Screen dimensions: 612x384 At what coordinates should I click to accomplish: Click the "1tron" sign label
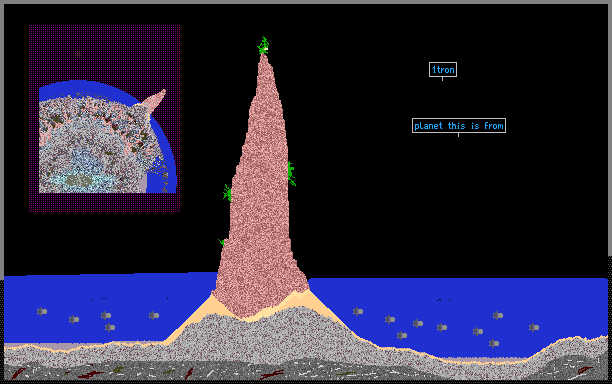click(x=443, y=70)
